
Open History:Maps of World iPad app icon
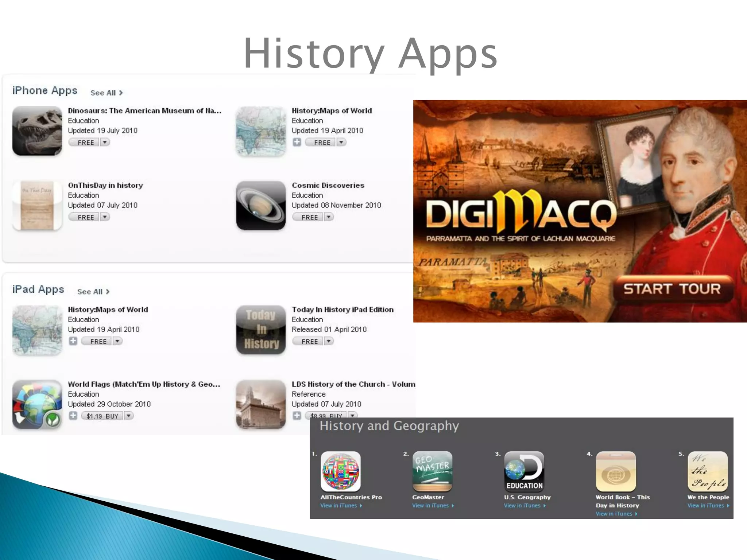37,330
